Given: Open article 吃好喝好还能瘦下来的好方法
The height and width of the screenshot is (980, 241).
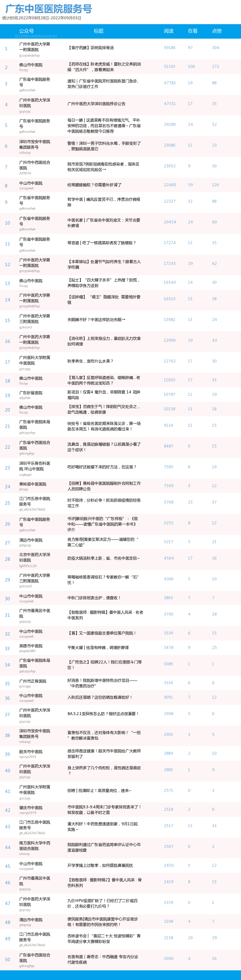Looking at the screenshot, I should click(x=102, y=467).
